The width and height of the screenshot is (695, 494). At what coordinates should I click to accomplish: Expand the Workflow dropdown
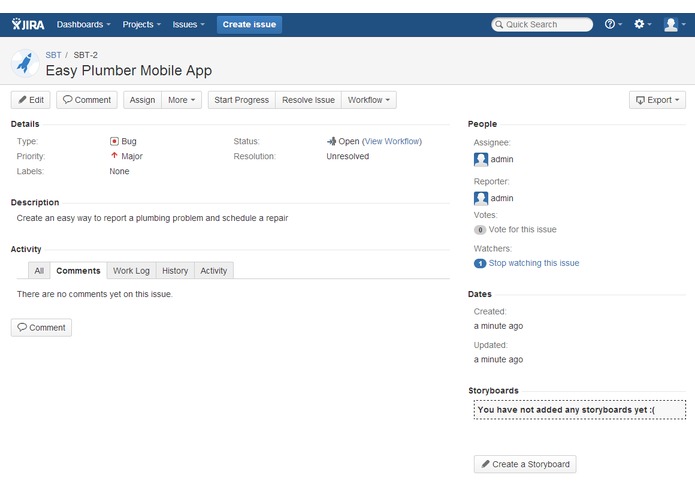369,100
